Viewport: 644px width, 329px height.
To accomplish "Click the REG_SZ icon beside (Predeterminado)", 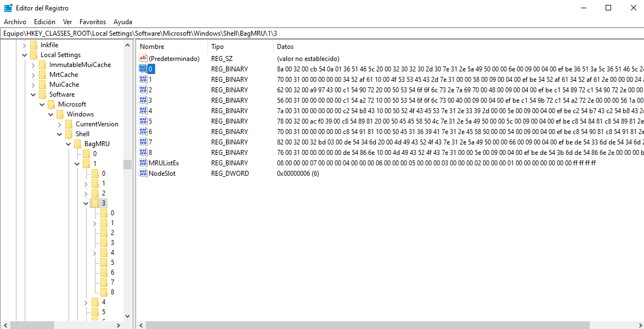I will (143, 58).
